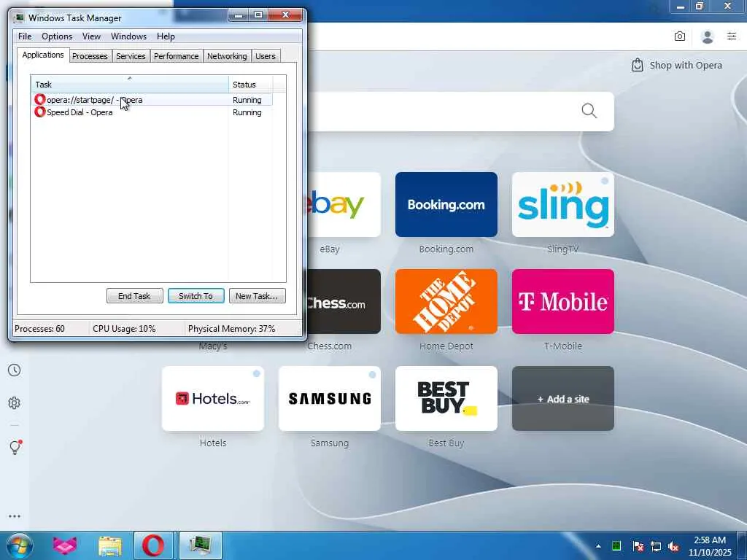Open Task Manager Windows menu
747x560 pixels.
pyautogui.click(x=128, y=36)
